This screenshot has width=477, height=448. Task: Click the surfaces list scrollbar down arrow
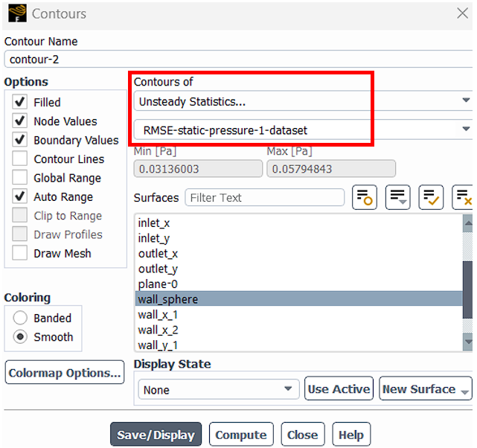pyautogui.click(x=468, y=342)
